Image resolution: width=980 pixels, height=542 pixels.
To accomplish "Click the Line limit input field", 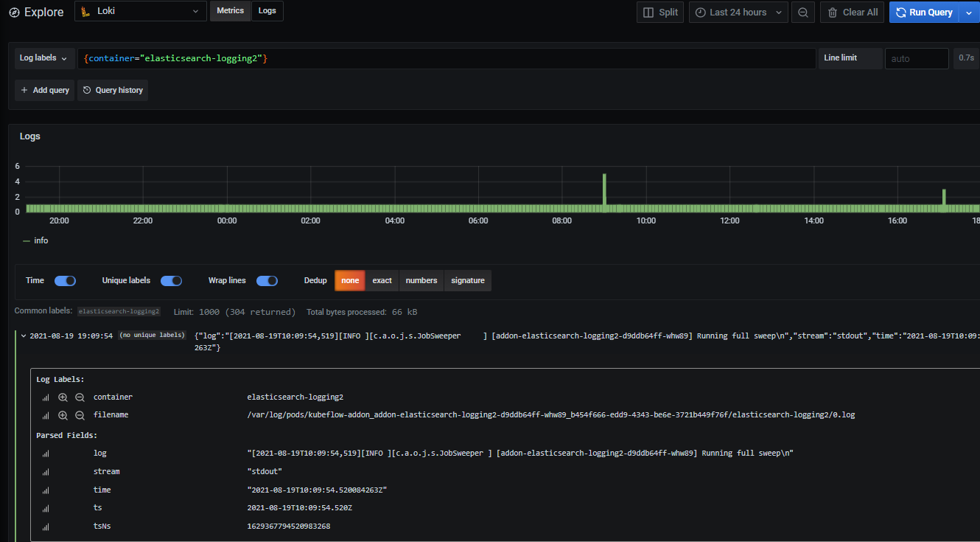I will pyautogui.click(x=916, y=58).
